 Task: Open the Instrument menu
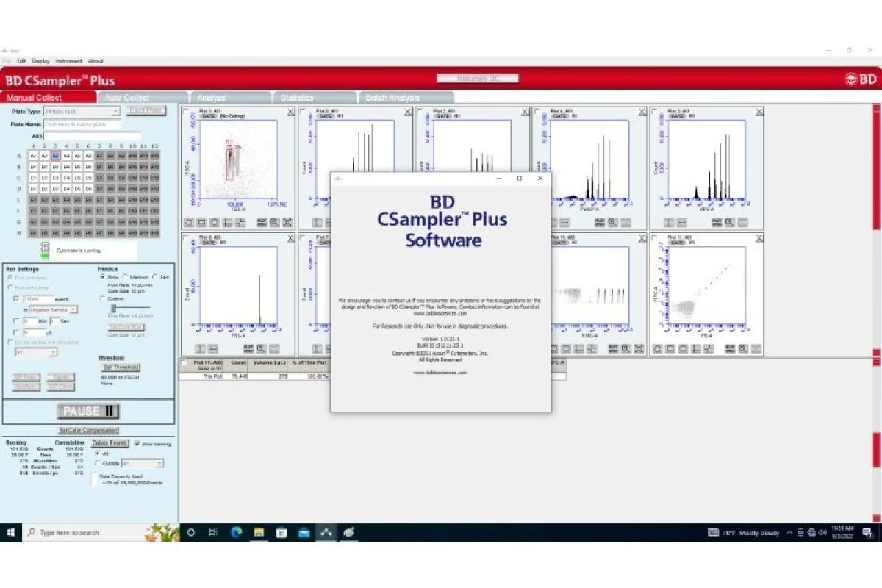(69, 61)
